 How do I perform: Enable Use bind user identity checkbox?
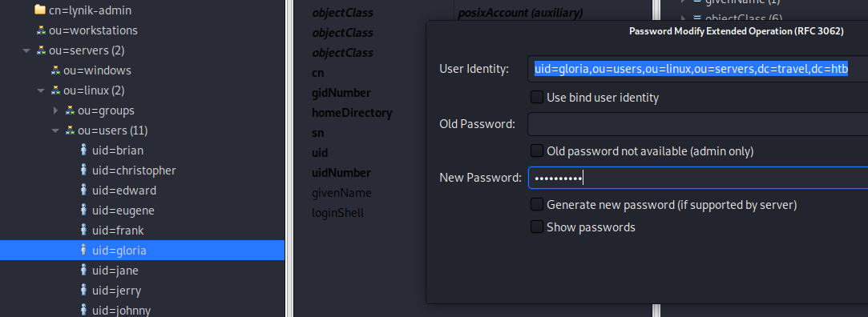[536, 98]
